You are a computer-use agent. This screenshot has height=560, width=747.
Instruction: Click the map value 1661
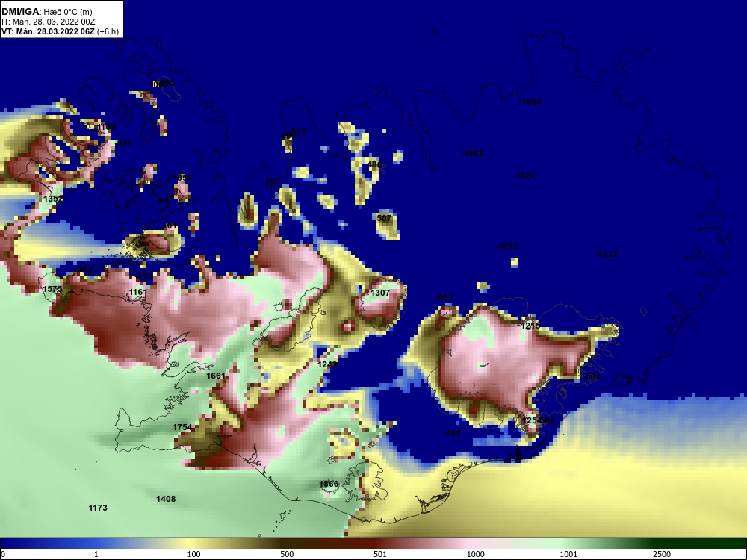coord(216,376)
